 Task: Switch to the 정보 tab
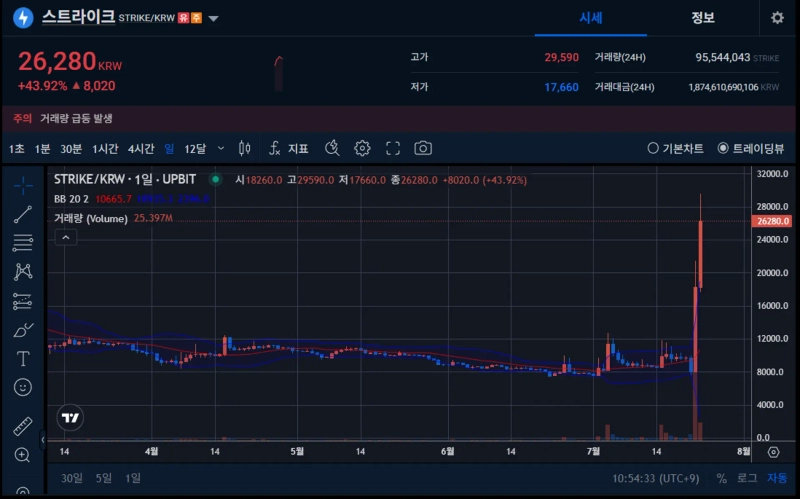pos(703,18)
